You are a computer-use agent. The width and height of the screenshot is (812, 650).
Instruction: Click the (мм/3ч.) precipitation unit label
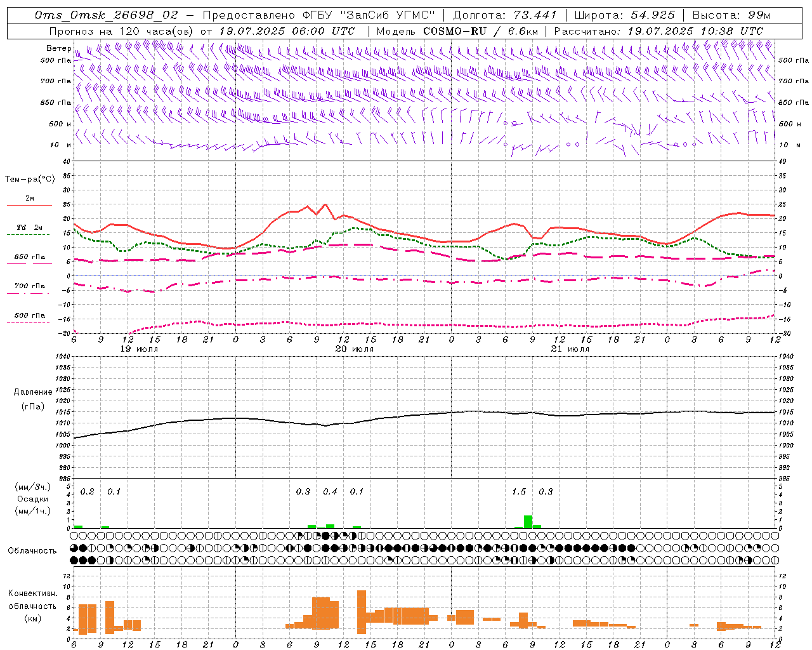(32, 487)
